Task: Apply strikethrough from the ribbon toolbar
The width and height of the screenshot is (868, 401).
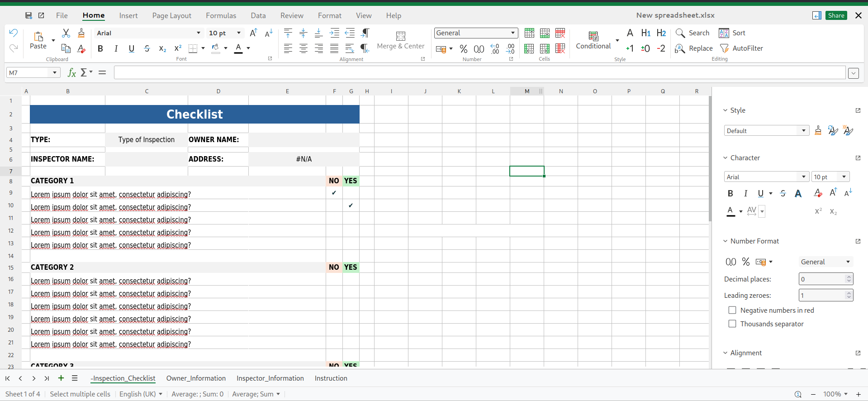Action: pos(147,48)
